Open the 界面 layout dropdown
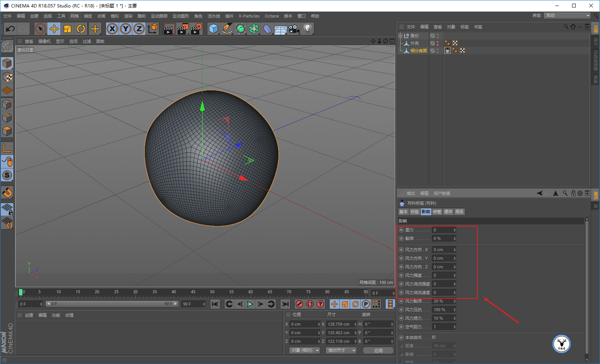This screenshot has width=600, height=364. (567, 16)
